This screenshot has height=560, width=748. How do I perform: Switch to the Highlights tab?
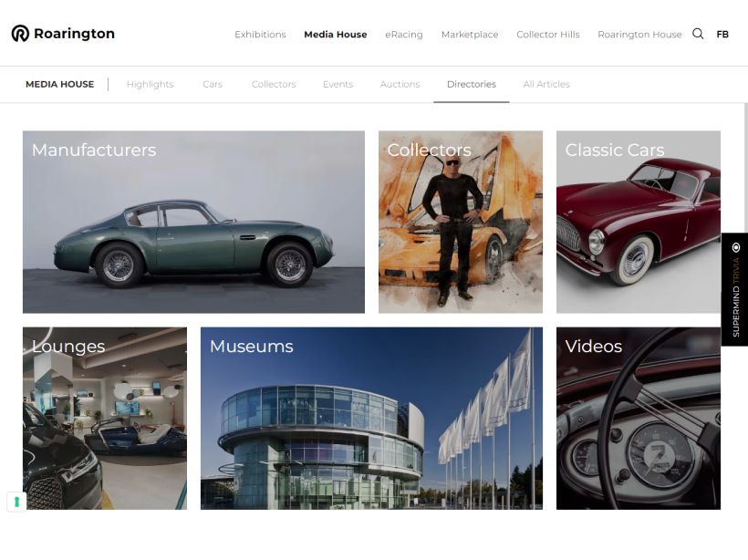tap(150, 84)
